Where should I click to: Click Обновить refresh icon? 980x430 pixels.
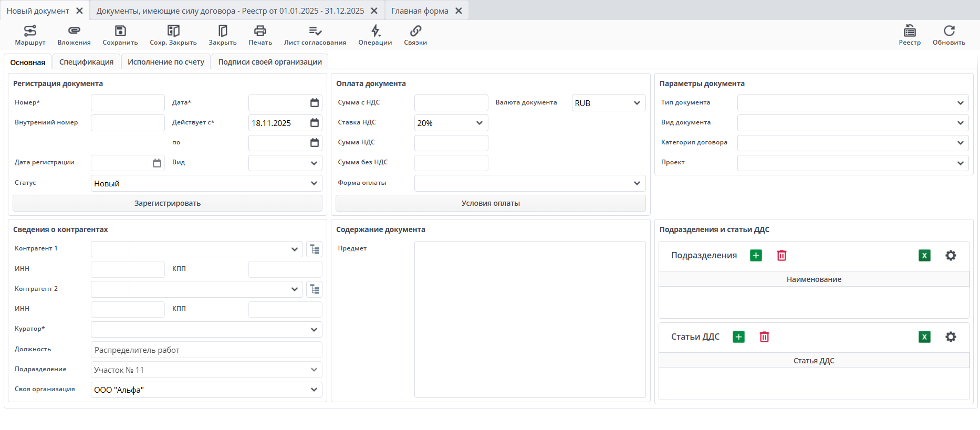pyautogui.click(x=948, y=31)
